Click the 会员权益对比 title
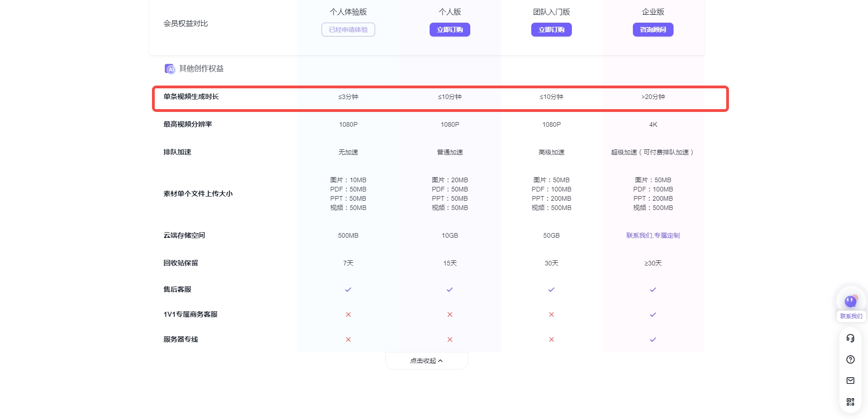 [186, 24]
